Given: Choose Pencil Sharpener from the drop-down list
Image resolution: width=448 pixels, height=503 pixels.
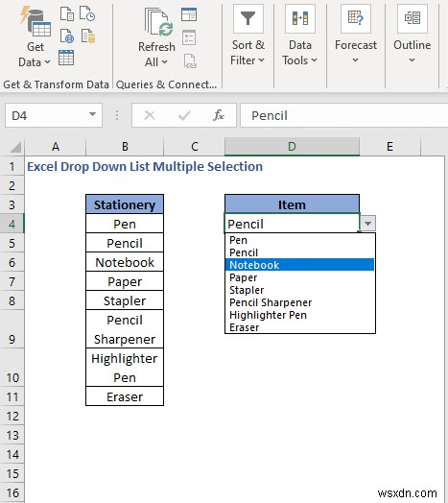Looking at the screenshot, I should [x=300, y=302].
